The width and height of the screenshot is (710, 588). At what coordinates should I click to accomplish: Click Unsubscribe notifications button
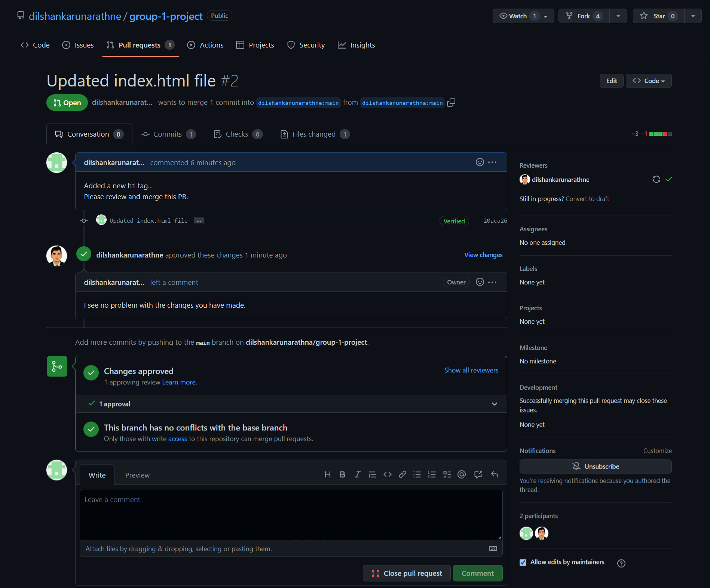tap(596, 466)
